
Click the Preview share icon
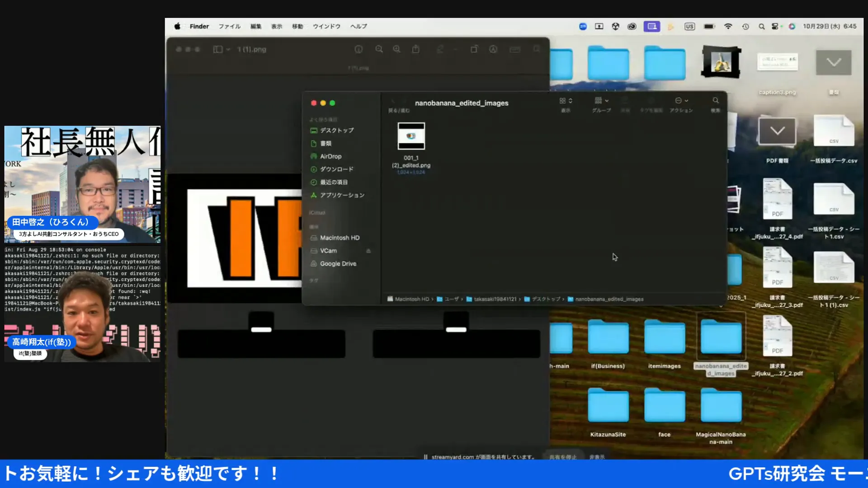click(415, 49)
